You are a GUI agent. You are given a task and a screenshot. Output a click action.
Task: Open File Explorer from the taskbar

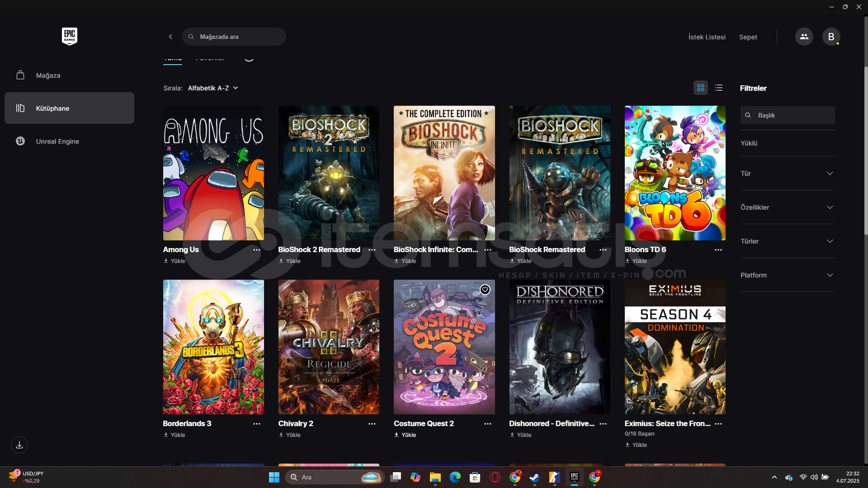pyautogui.click(x=435, y=477)
